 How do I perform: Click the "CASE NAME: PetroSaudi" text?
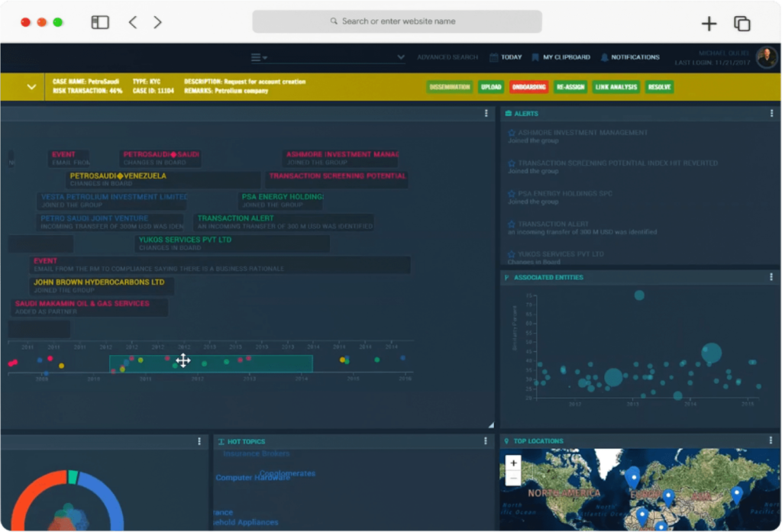point(86,82)
